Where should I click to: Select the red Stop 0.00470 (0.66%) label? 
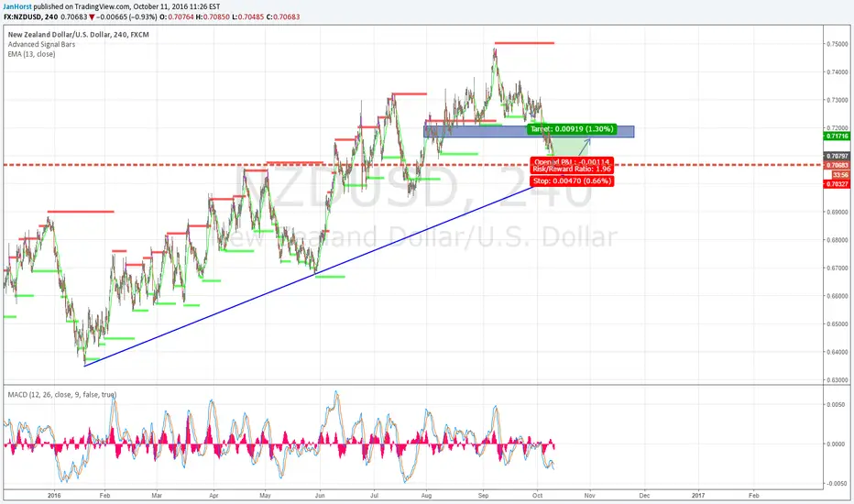(572, 181)
